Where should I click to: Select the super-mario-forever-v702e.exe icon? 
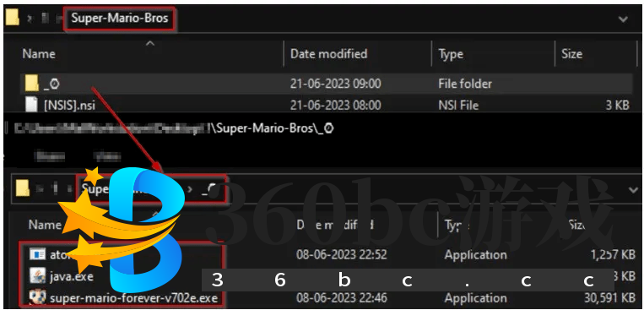point(37,297)
